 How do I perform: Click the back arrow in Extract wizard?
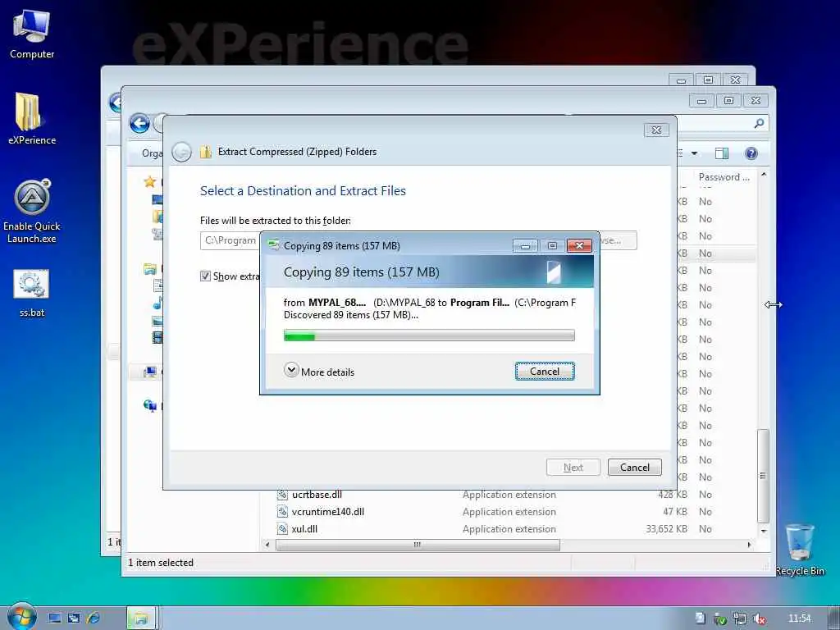click(181, 152)
